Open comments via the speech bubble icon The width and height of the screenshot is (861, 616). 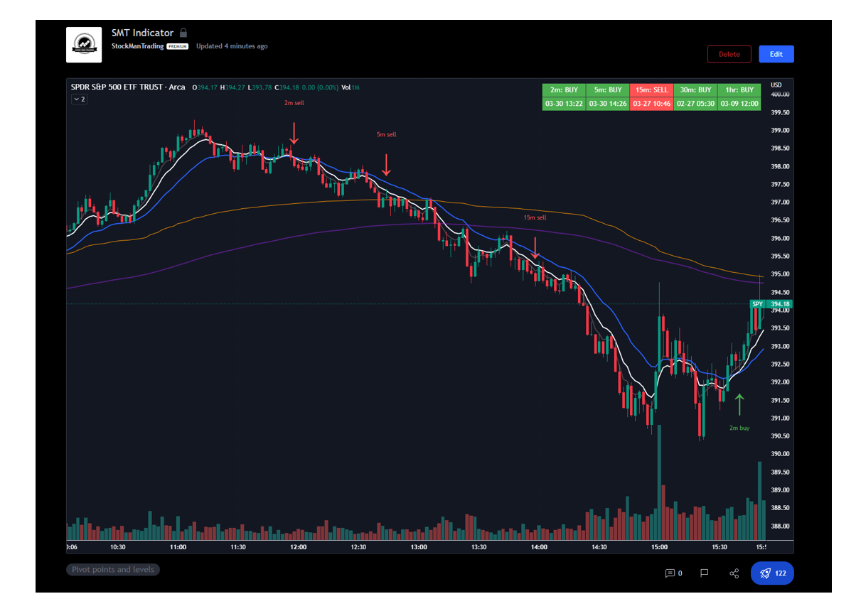pos(669,573)
